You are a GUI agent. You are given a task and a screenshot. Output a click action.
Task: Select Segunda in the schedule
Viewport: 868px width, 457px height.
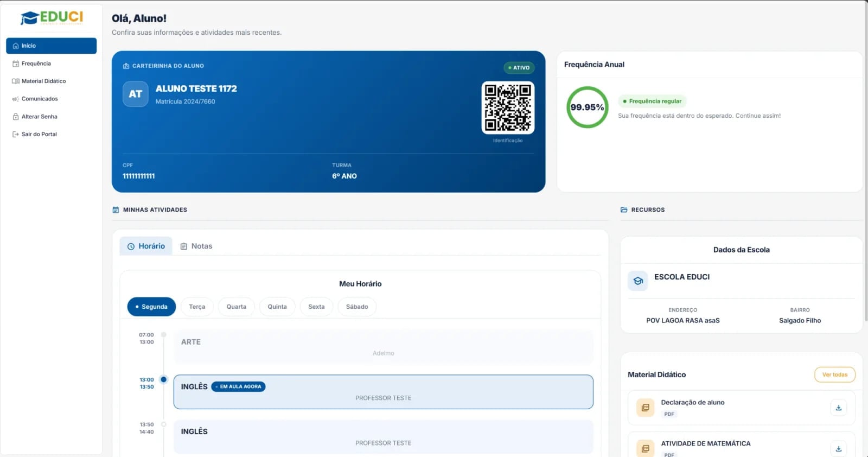pyautogui.click(x=151, y=307)
